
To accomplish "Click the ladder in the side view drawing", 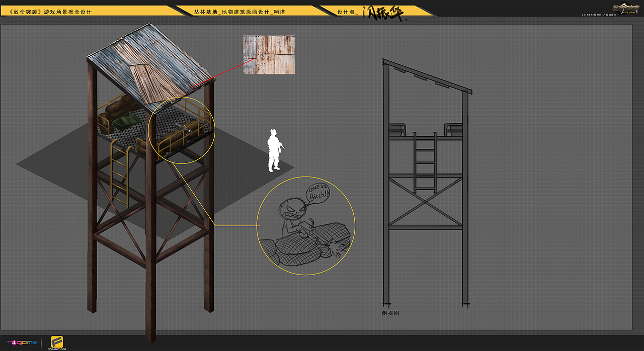I will coord(425,163).
